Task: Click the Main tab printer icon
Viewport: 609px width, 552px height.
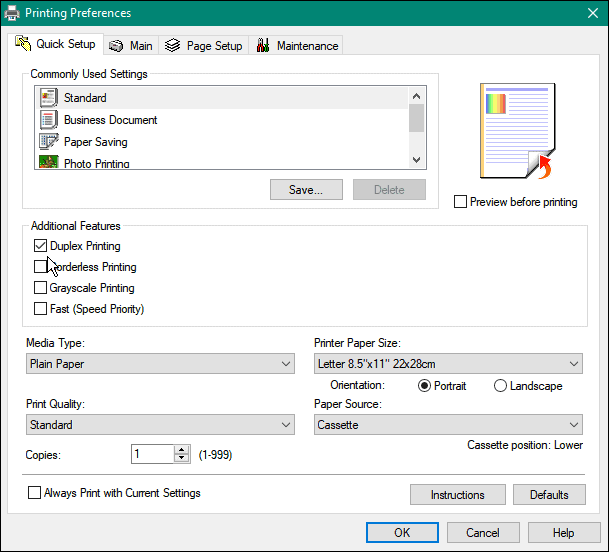Action: 116,46
